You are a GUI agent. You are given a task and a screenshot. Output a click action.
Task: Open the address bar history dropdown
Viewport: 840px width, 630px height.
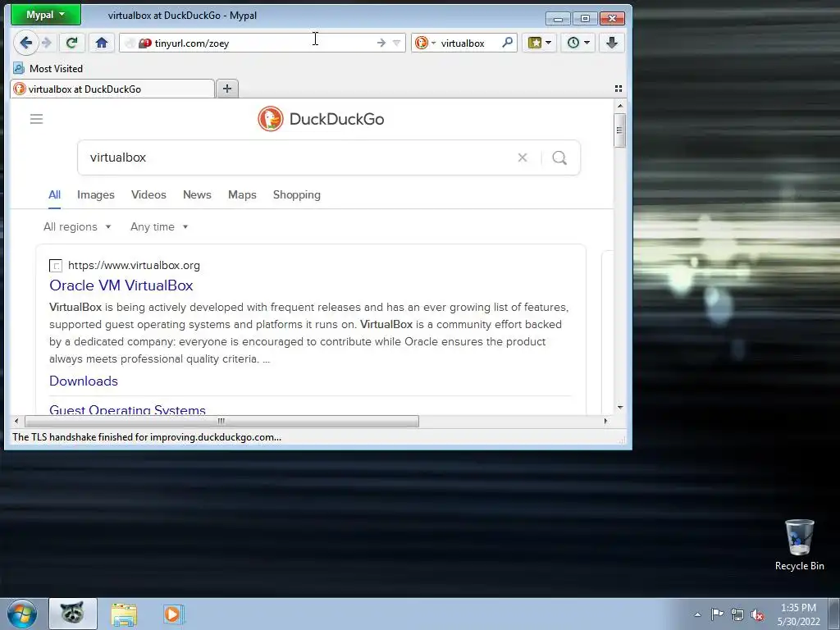click(x=396, y=43)
